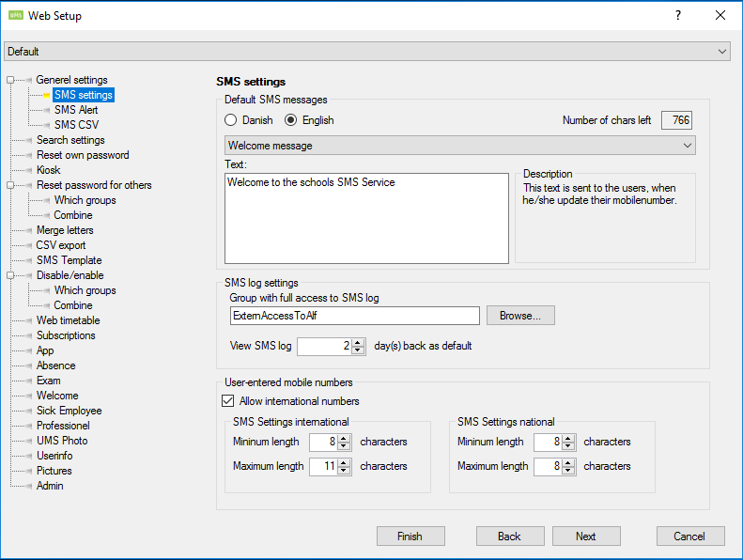Click the Web Setup app icon in title bar
Image resolution: width=743 pixels, height=560 pixels.
coord(15,15)
